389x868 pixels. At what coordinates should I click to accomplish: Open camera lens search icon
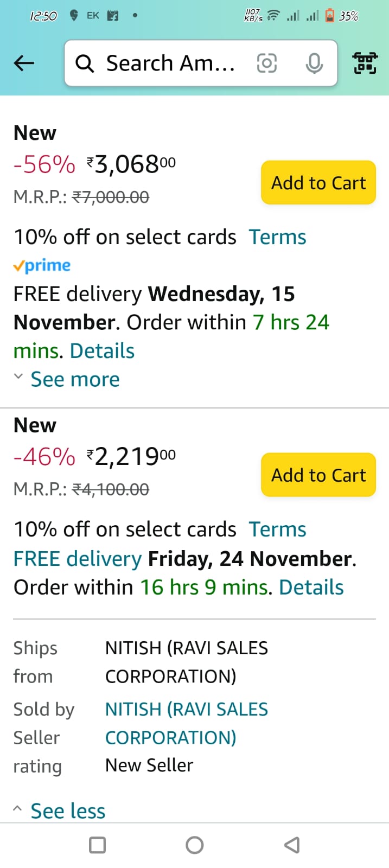(266, 63)
